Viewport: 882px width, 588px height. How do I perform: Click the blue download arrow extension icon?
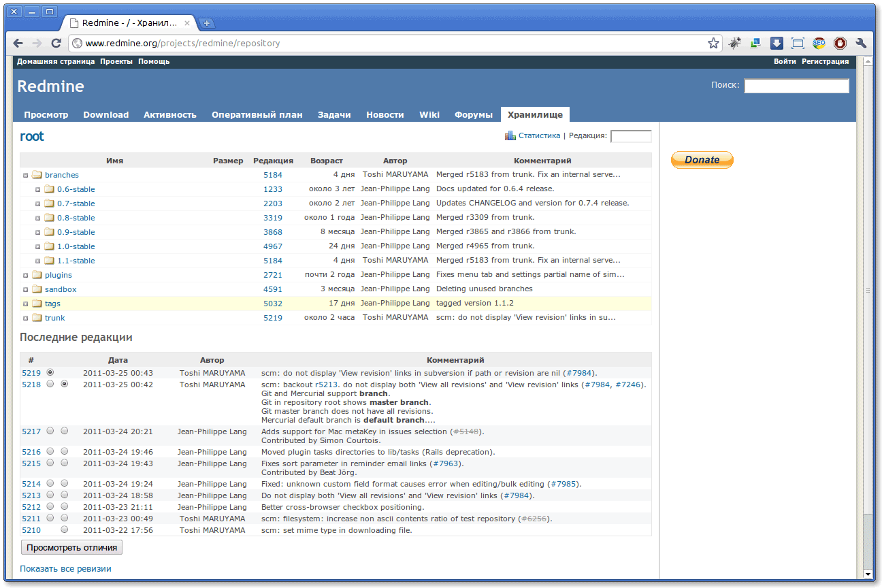tap(777, 43)
